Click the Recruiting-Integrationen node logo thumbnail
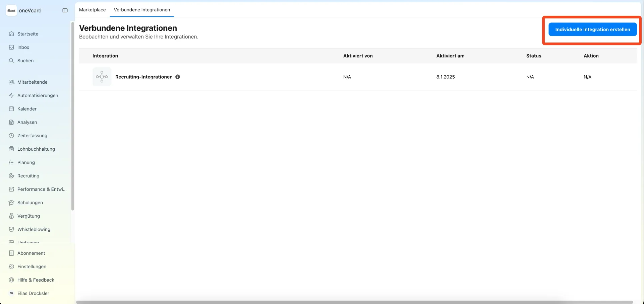 (102, 77)
